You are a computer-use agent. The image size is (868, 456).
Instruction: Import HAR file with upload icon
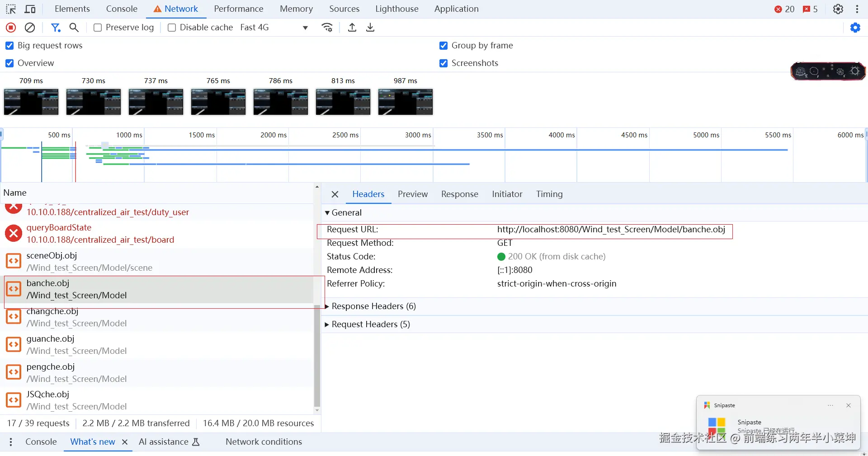[352, 28]
